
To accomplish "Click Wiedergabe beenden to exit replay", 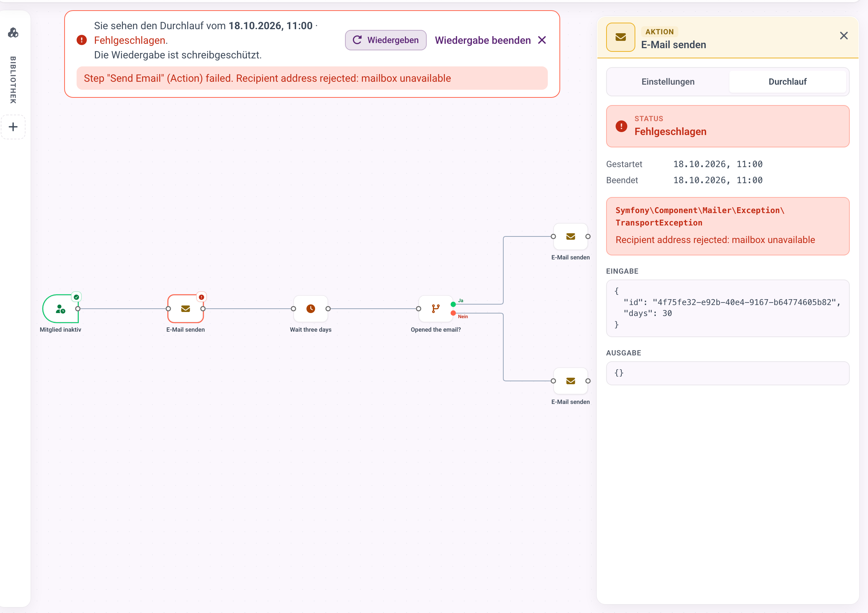I will (x=490, y=40).
